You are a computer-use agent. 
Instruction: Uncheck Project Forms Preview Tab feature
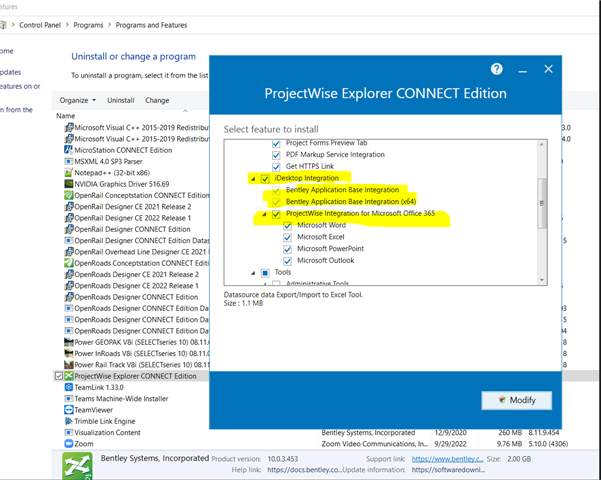click(x=276, y=143)
